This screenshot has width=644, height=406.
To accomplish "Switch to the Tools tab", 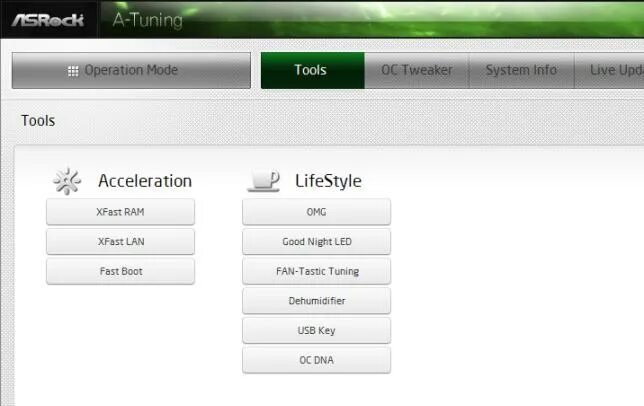I will pyautogui.click(x=313, y=70).
